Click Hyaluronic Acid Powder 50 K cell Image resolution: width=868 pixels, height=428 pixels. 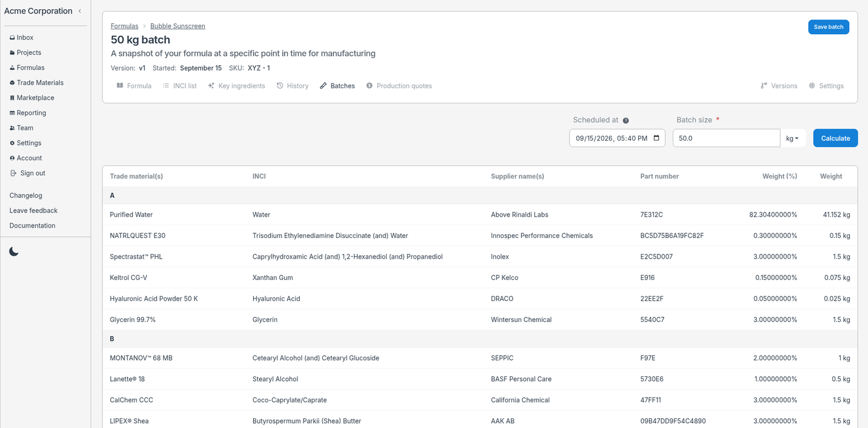(x=154, y=299)
